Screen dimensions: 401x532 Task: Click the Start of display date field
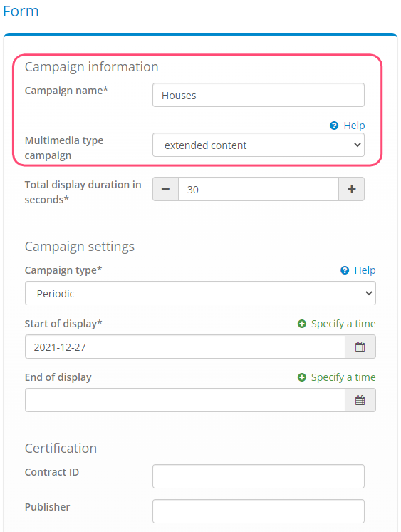[185, 347]
